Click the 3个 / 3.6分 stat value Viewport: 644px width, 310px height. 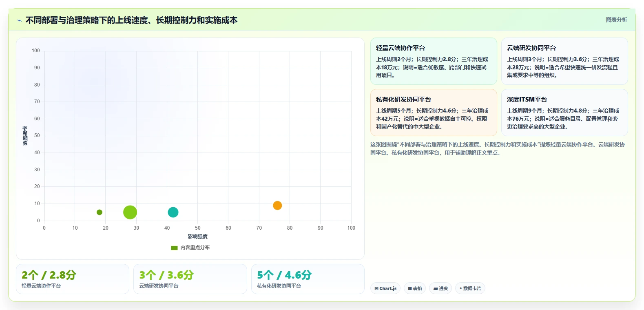pos(166,275)
